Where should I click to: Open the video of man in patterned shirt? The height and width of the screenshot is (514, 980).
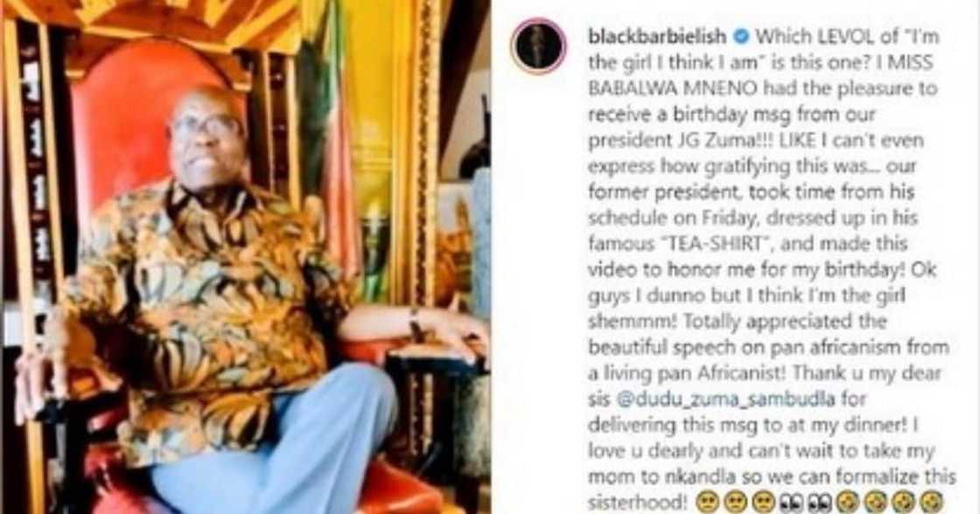(245, 257)
